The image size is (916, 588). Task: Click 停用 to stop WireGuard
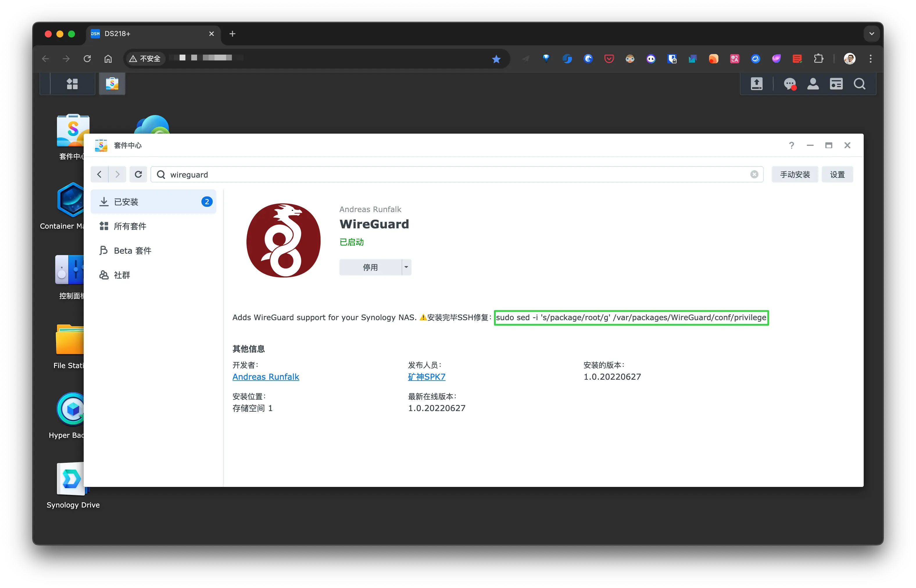tap(370, 267)
